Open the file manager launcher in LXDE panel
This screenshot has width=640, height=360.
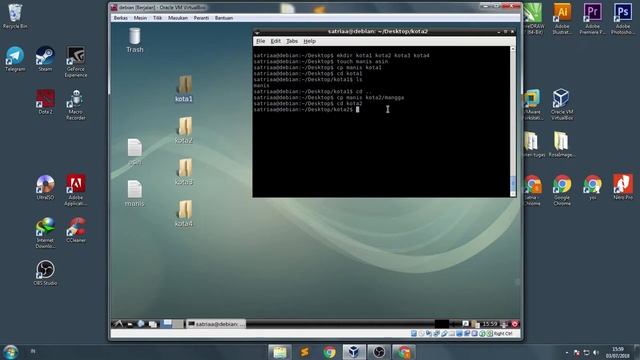(x=130, y=324)
